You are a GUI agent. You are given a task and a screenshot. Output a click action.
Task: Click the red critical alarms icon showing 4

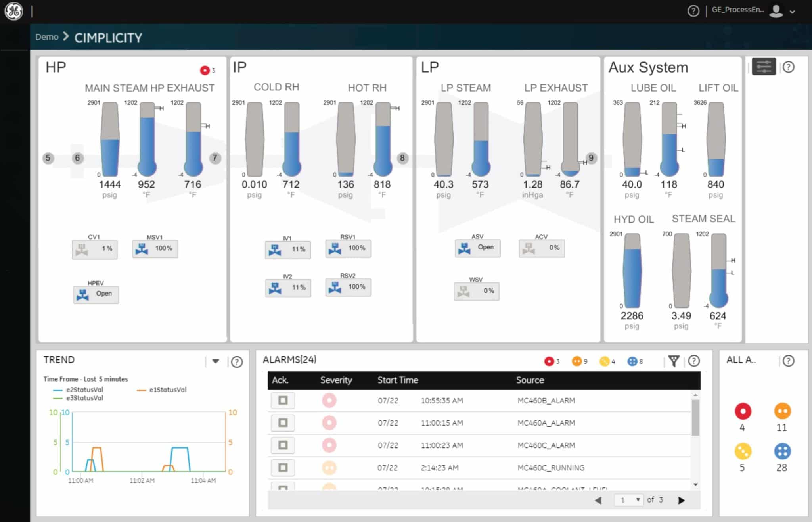coord(743,411)
